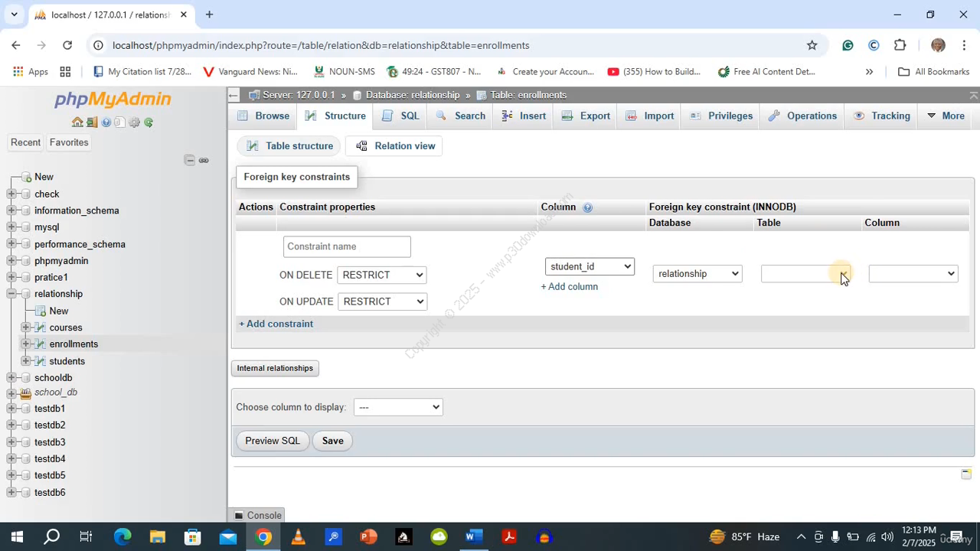Click the Save button

pos(332,441)
